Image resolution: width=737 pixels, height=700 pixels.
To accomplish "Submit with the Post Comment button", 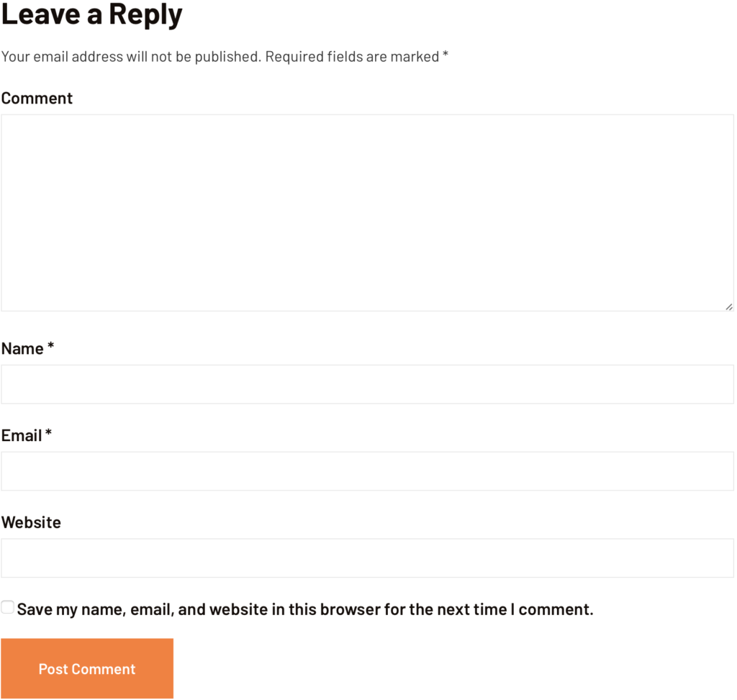I will point(87,668).
